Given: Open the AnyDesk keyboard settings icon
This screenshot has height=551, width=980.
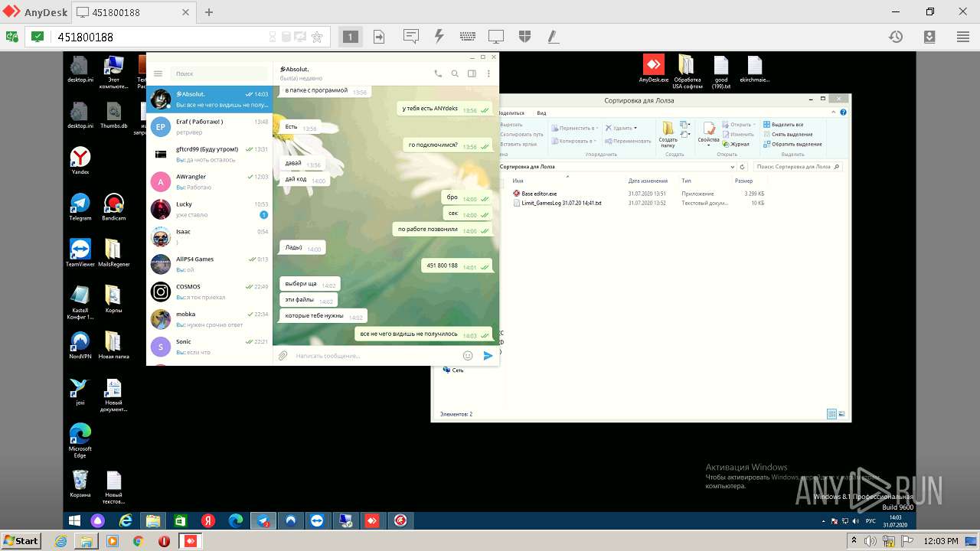Looking at the screenshot, I should pyautogui.click(x=467, y=37).
